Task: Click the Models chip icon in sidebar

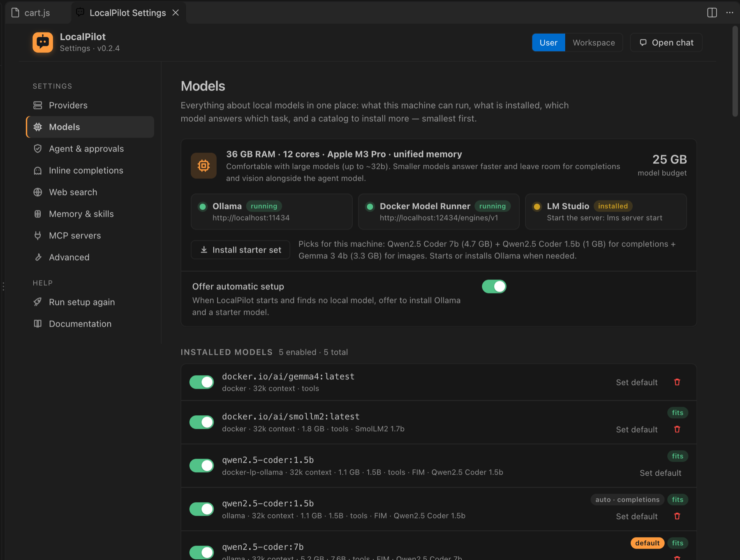Action: tap(38, 127)
